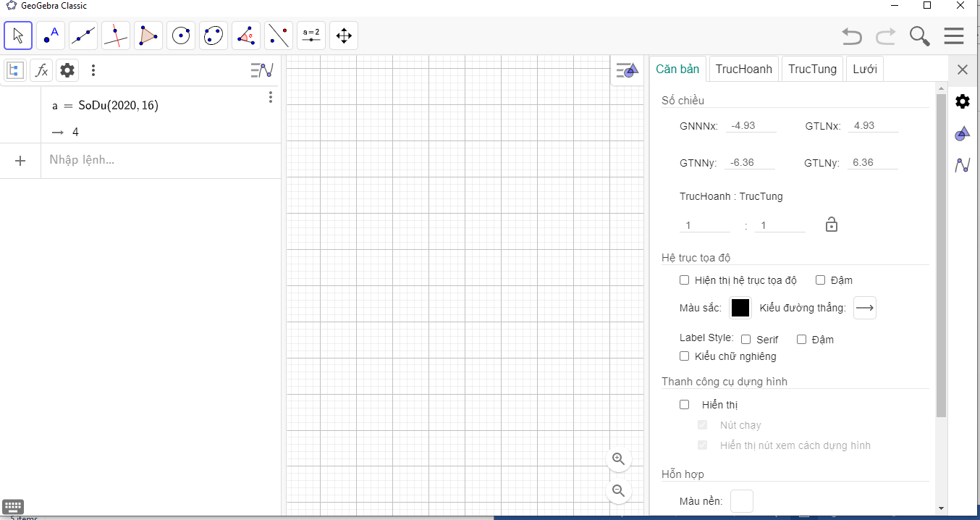Switch to the Lưới tab
The image size is (980, 520).
864,70
